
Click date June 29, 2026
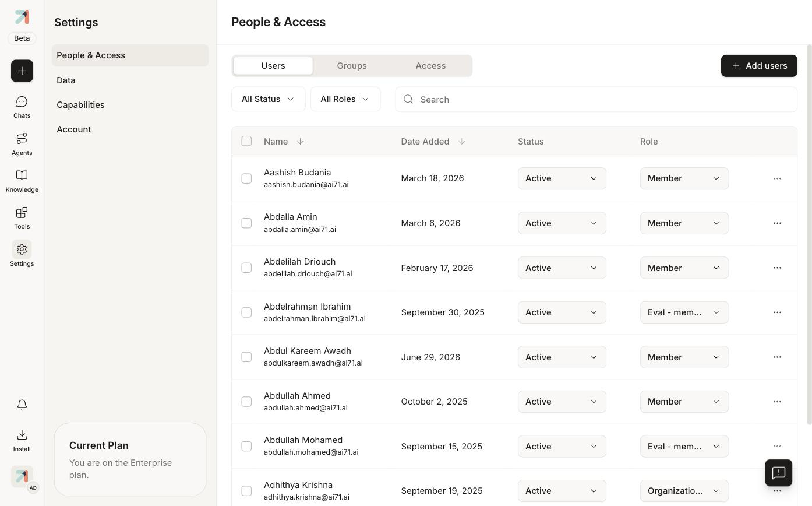click(430, 357)
